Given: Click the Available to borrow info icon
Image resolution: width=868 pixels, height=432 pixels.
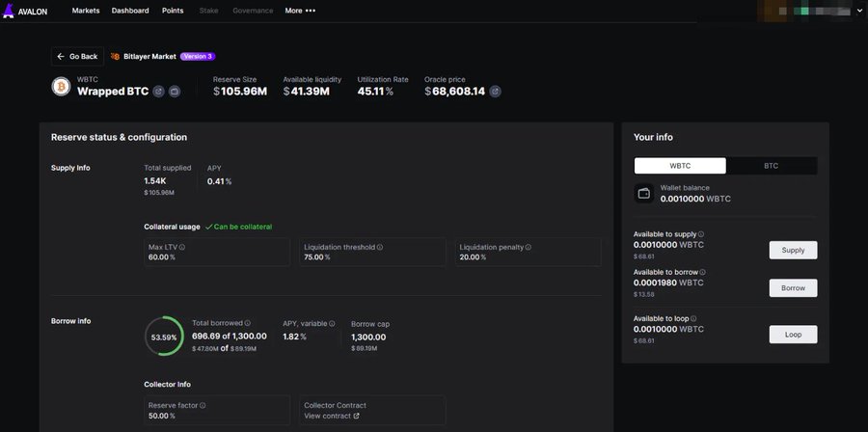Looking at the screenshot, I should (x=702, y=272).
